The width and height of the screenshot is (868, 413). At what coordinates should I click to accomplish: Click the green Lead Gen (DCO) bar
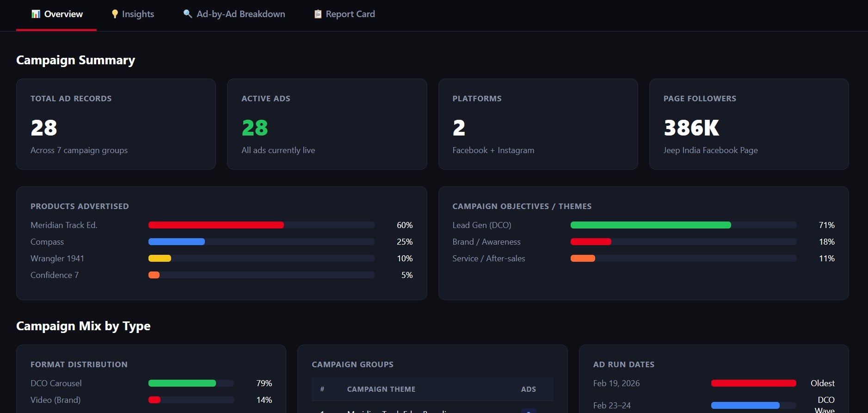[651, 225]
